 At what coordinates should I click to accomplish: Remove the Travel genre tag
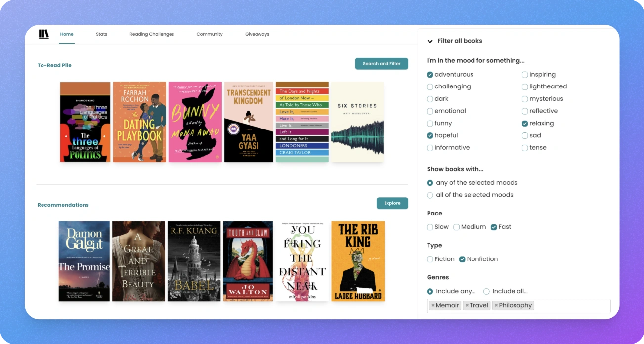467,305
